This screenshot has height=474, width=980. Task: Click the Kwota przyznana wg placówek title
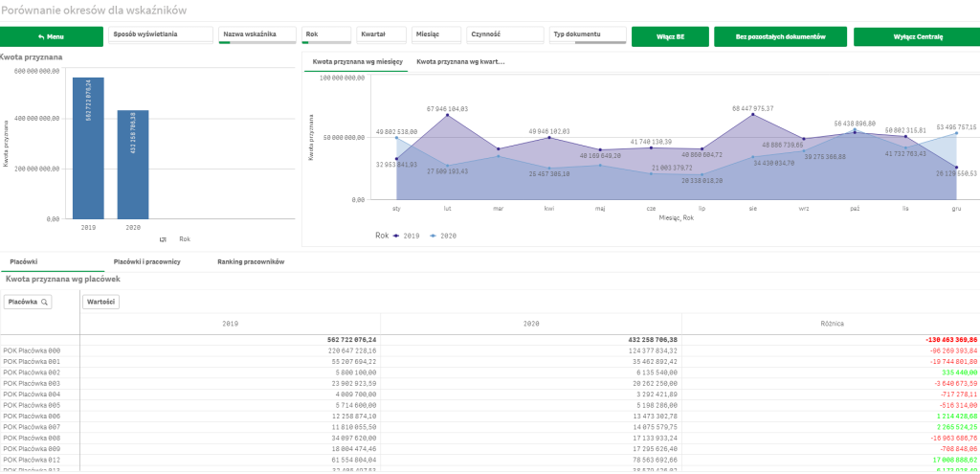click(x=62, y=279)
